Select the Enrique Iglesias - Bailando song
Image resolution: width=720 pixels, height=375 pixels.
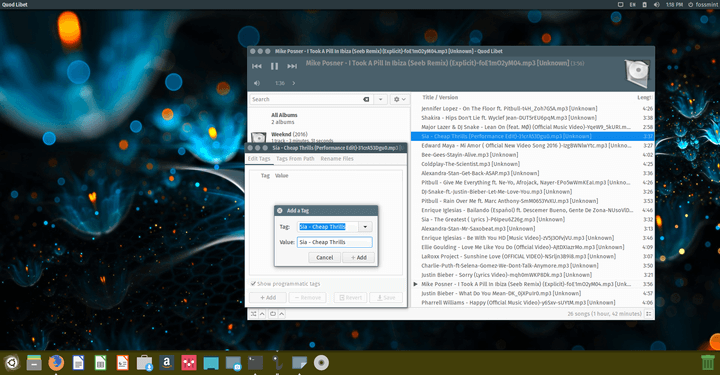click(x=532, y=210)
